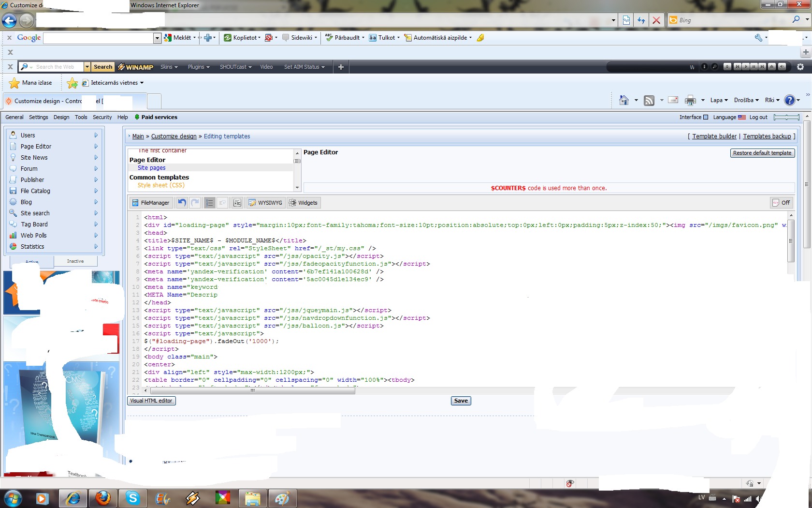
Task: Click the IE RSS feeds icon
Action: click(x=649, y=100)
